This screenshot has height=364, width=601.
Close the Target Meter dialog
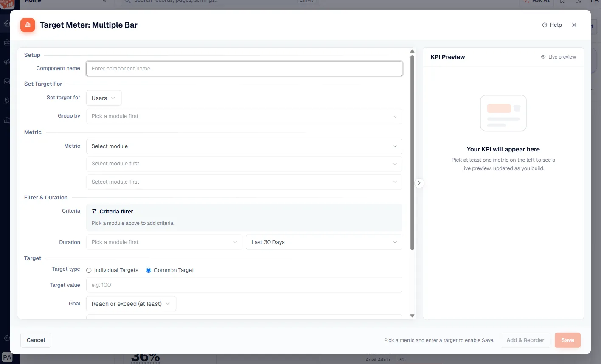pyautogui.click(x=574, y=25)
